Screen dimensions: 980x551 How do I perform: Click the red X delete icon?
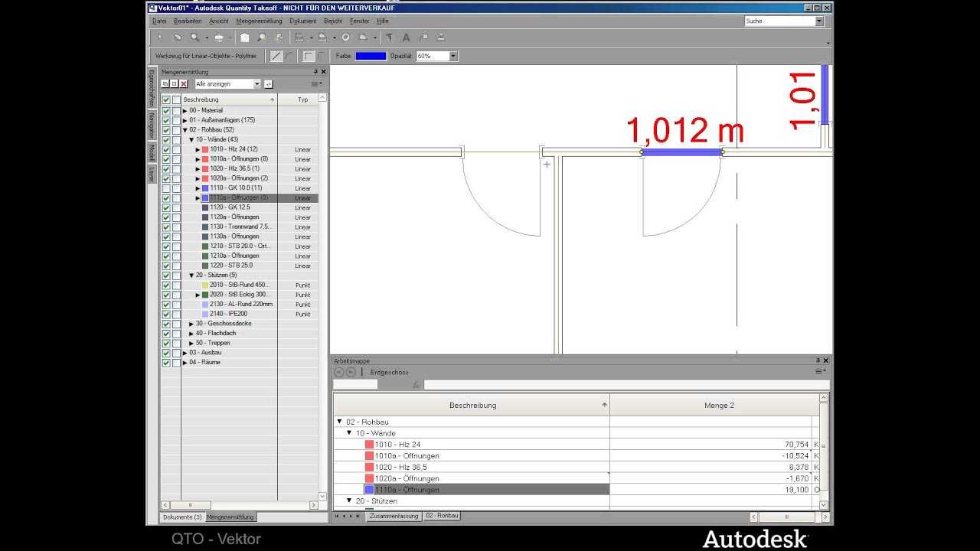tap(184, 83)
